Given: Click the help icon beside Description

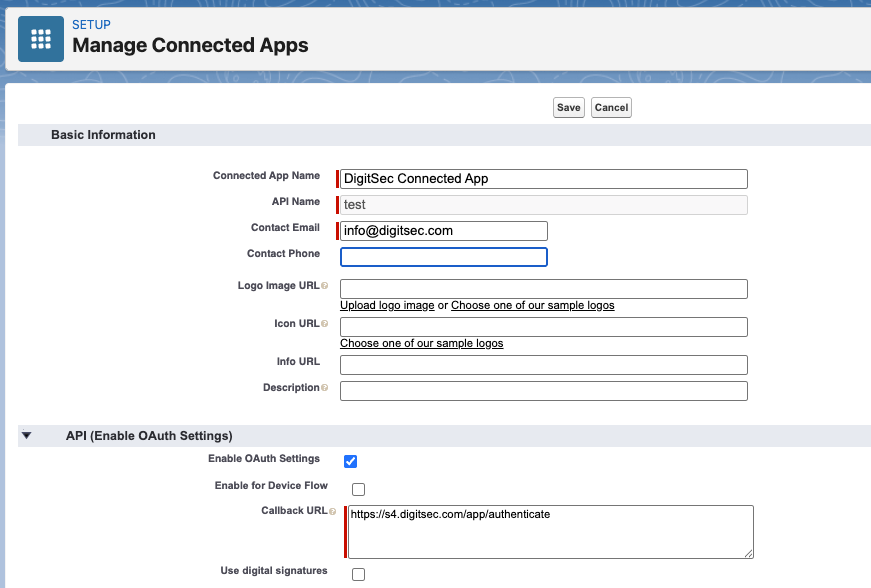Looking at the screenshot, I should 324,388.
